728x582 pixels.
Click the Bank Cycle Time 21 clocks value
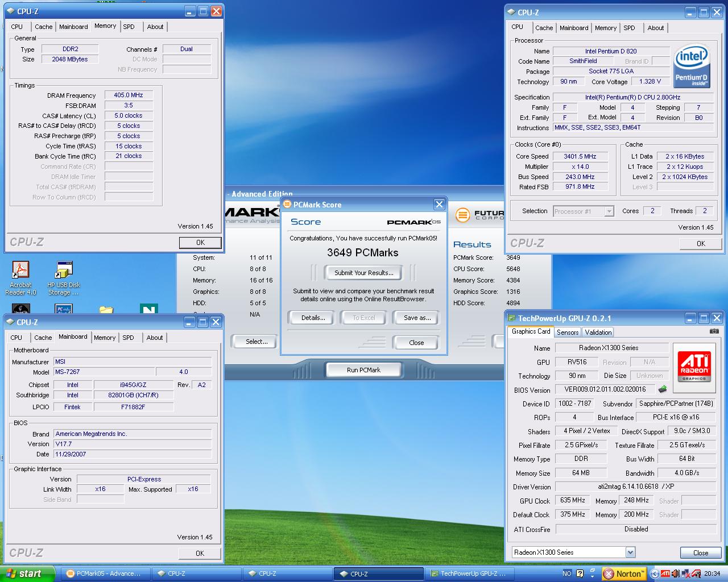(x=129, y=156)
